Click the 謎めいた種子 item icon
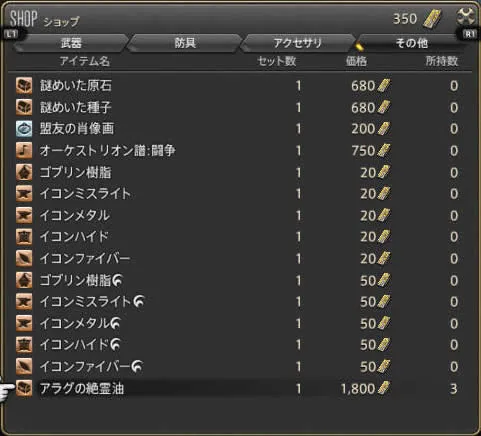 24,107
